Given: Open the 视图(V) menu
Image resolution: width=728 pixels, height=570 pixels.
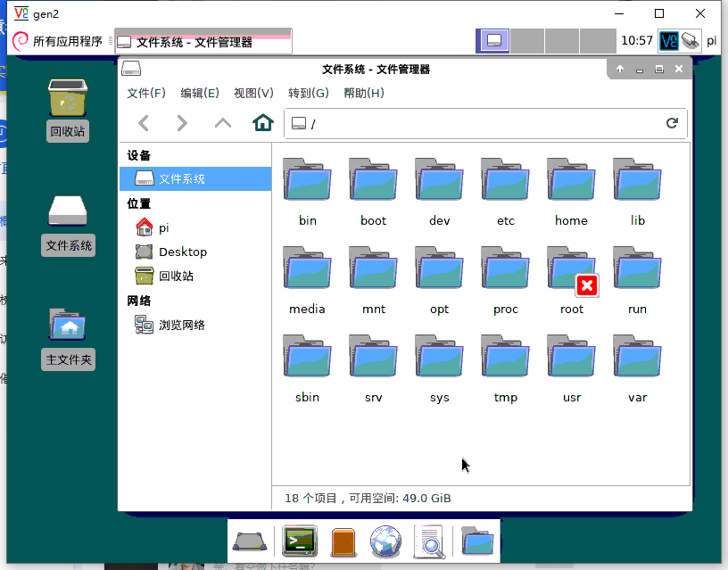Looking at the screenshot, I should coord(253,94).
